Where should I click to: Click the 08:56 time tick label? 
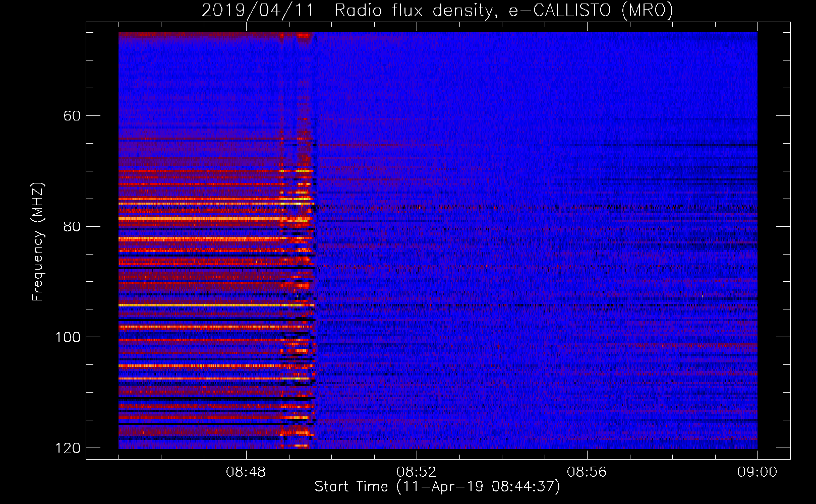coord(587,472)
